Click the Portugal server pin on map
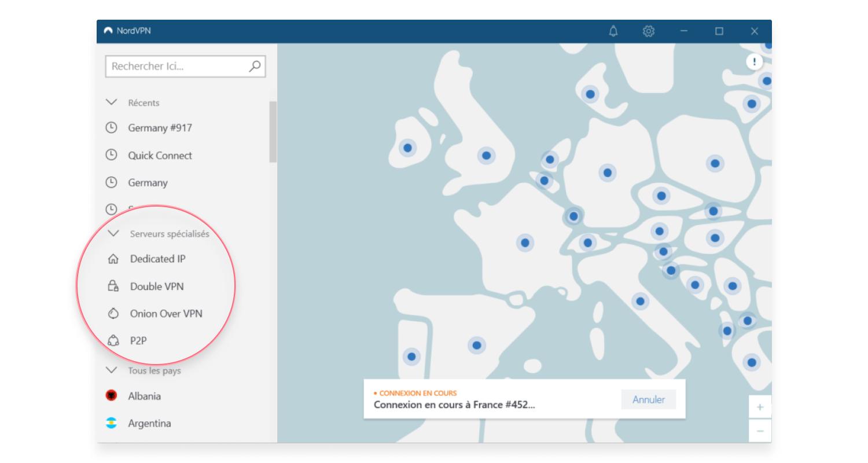 411,357
